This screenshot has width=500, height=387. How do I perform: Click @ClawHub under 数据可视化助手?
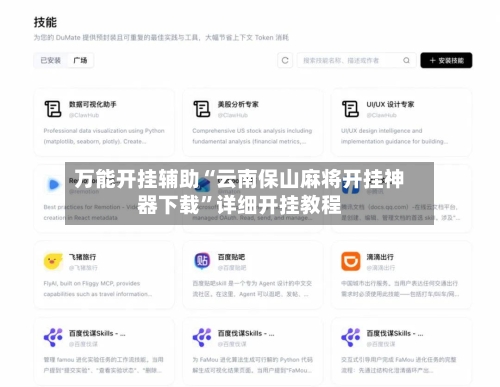pos(84,115)
